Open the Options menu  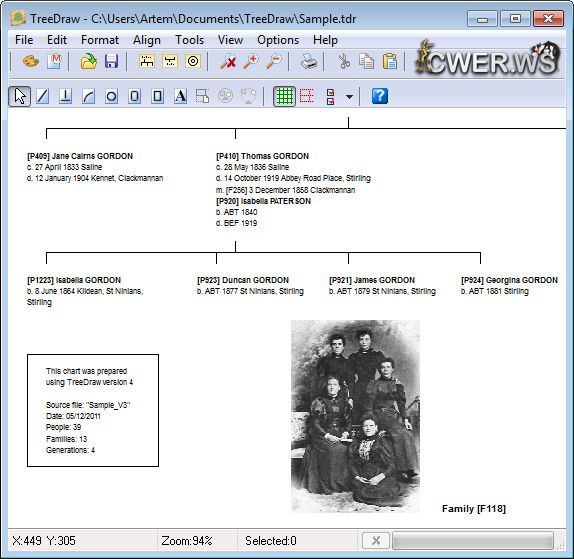tap(278, 40)
